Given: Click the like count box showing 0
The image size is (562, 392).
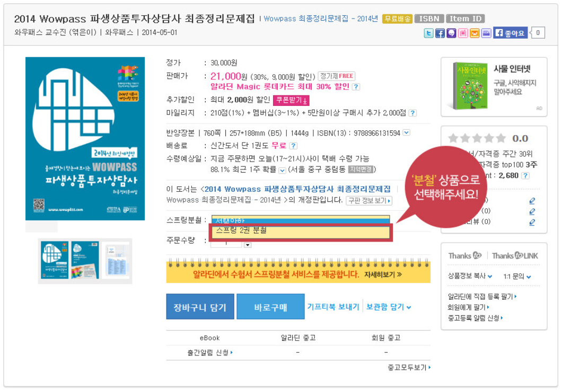Looking at the screenshot, I should (538, 33).
